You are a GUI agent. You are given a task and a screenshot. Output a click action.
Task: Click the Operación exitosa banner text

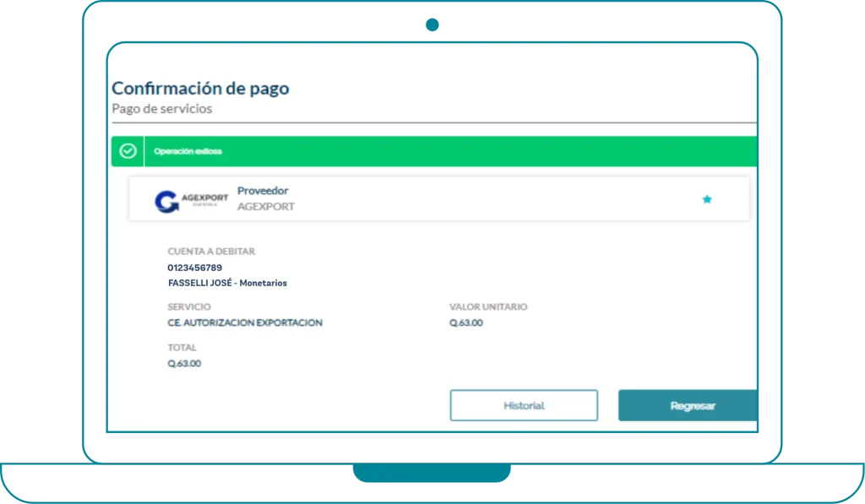click(188, 152)
